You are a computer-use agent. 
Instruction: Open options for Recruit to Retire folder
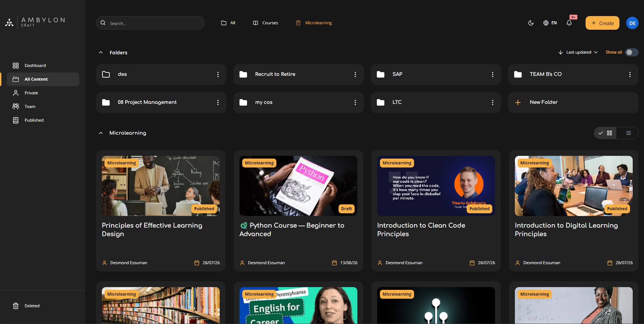pyautogui.click(x=355, y=75)
